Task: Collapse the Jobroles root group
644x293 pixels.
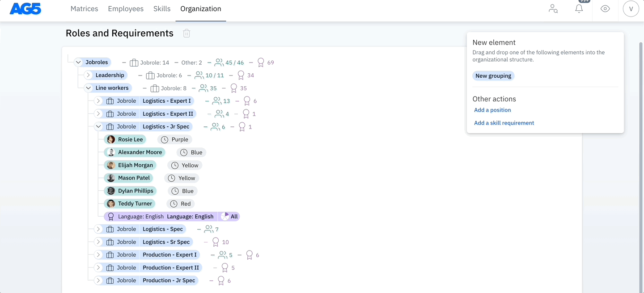Action: point(79,63)
